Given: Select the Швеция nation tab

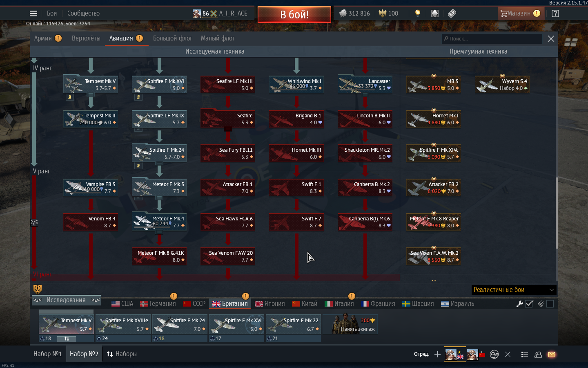Looking at the screenshot, I should coord(418,304).
